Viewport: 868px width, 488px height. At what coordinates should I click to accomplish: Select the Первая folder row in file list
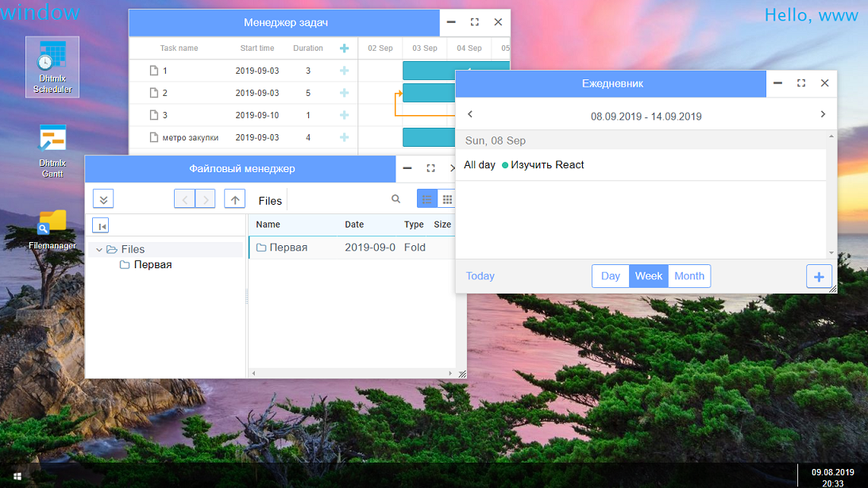pyautogui.click(x=352, y=248)
